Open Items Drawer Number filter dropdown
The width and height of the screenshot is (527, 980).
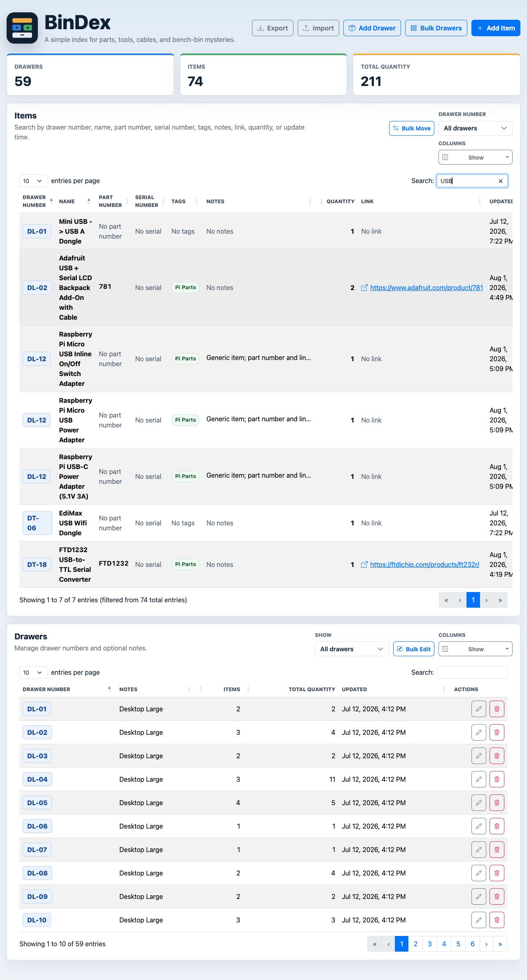coord(475,128)
